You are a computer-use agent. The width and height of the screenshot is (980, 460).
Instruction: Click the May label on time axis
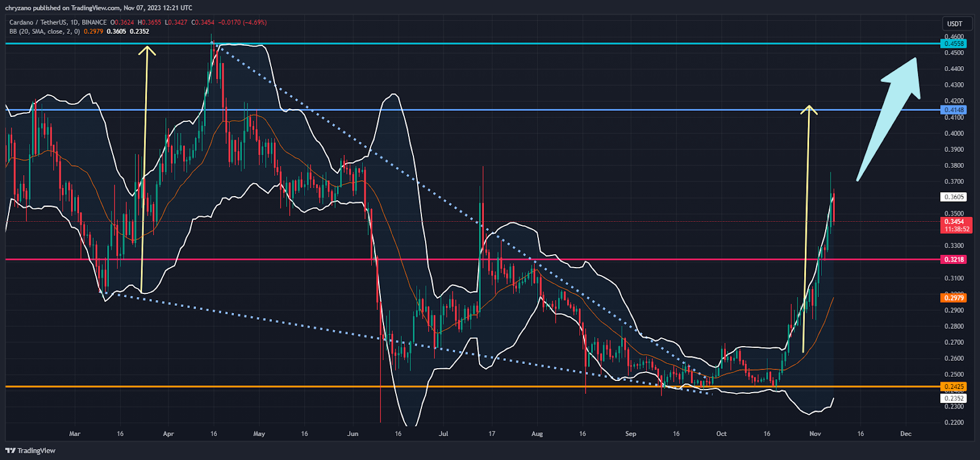[x=259, y=434]
